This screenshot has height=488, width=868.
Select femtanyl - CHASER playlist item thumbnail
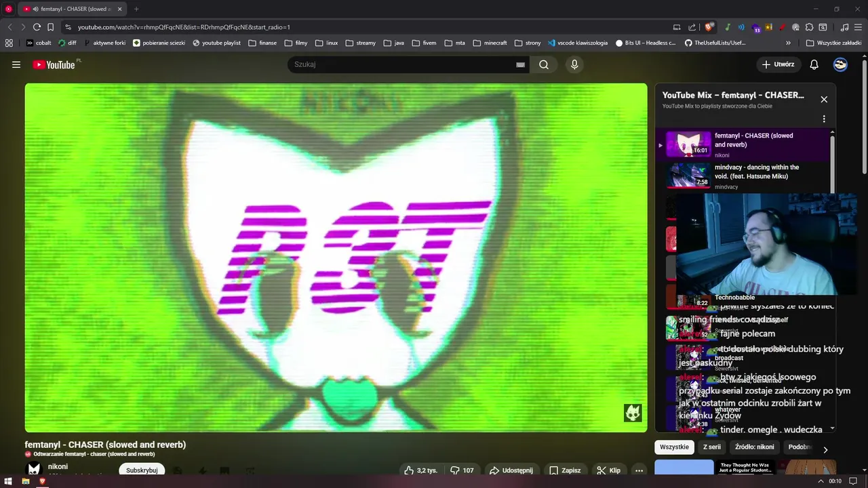click(x=688, y=144)
